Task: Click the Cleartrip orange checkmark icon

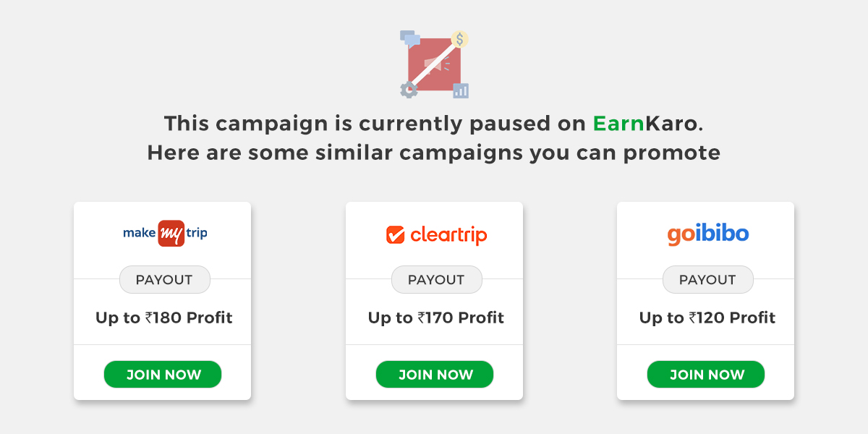Action: [395, 234]
